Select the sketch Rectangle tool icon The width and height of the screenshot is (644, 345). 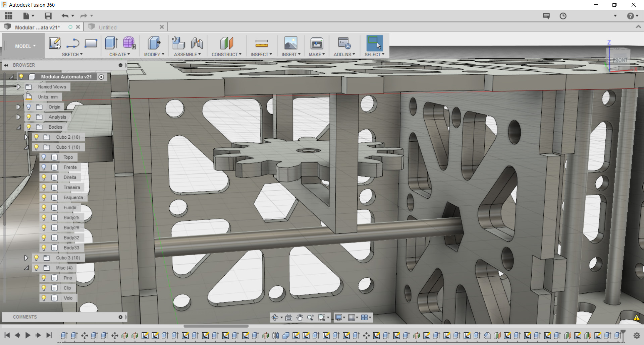pos(91,43)
